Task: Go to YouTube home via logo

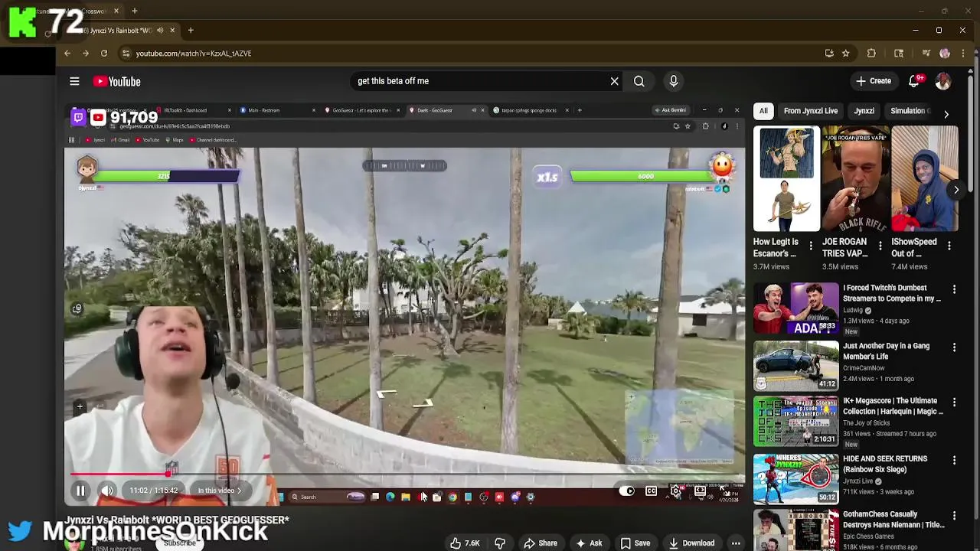Action: coord(117,81)
